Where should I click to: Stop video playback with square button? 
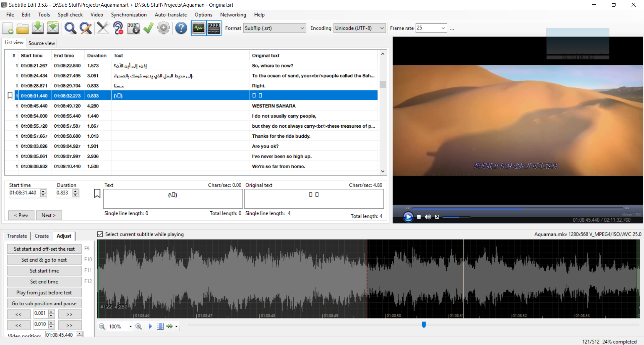click(419, 217)
